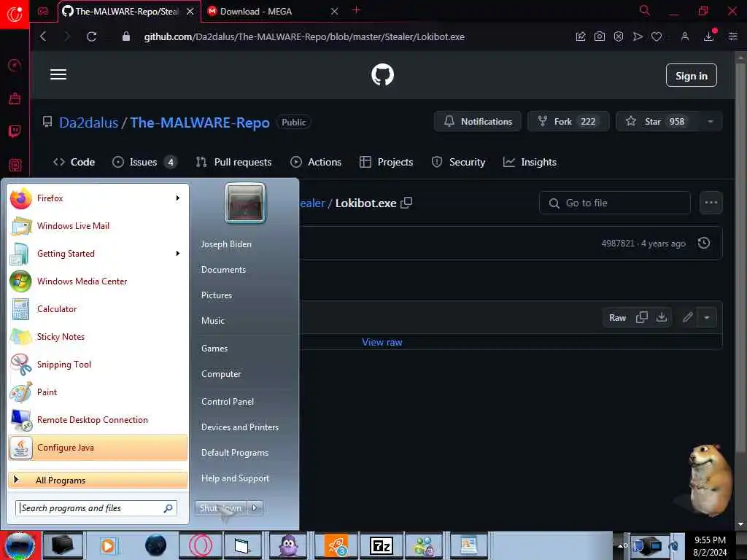Viewport: 747px width, 560px height.
Task: Open the Pull requests tab
Action: pyautogui.click(x=234, y=163)
